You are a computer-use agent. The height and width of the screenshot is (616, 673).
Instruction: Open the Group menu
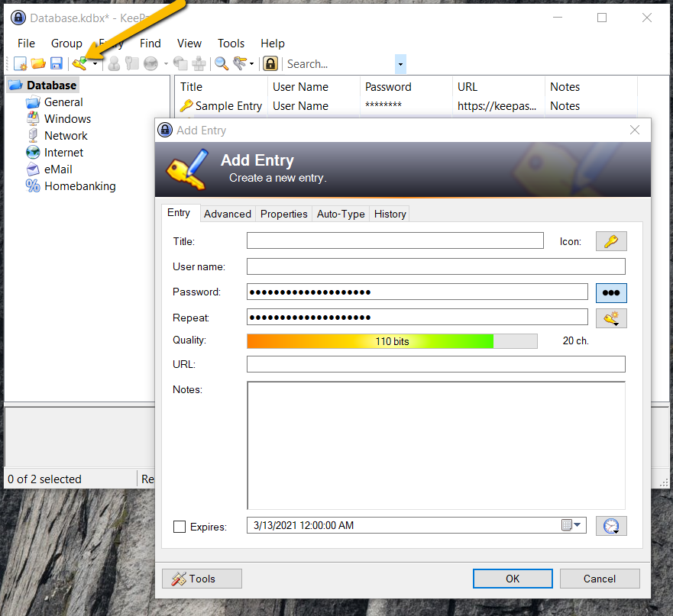[x=66, y=44]
